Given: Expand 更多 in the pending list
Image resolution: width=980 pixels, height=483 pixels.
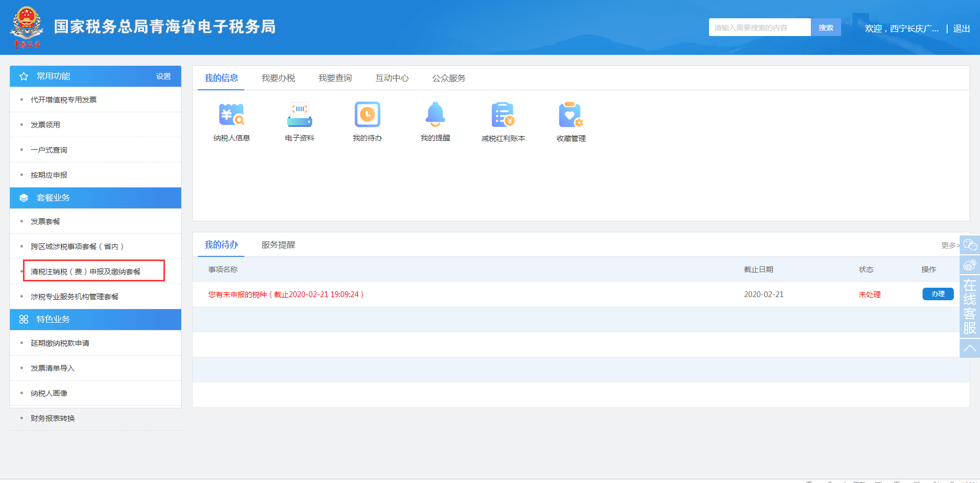Looking at the screenshot, I should tap(949, 245).
